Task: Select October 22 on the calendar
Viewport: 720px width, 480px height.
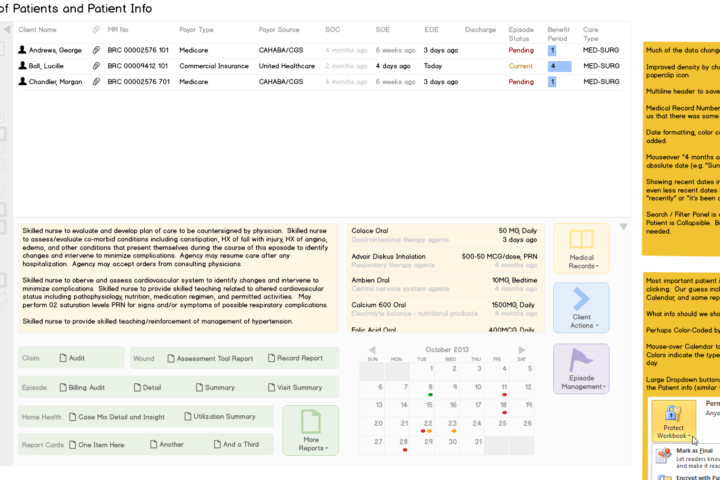Action: coord(427,422)
